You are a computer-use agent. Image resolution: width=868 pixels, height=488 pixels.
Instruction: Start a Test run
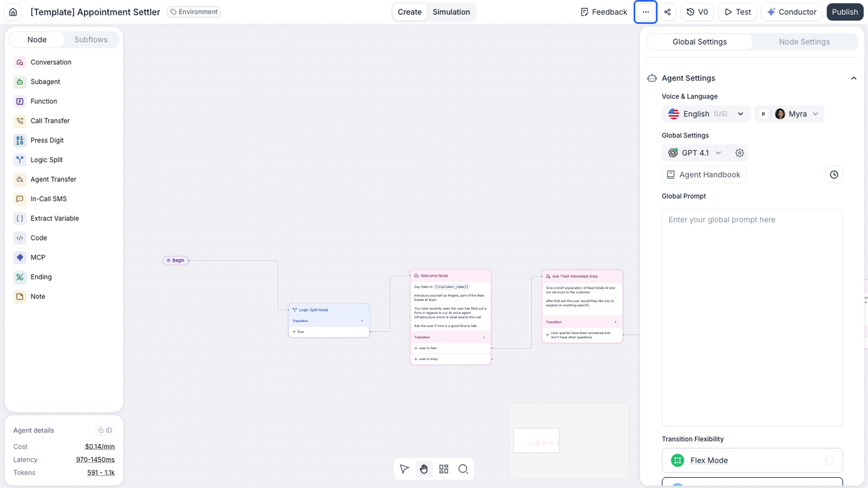click(x=738, y=12)
